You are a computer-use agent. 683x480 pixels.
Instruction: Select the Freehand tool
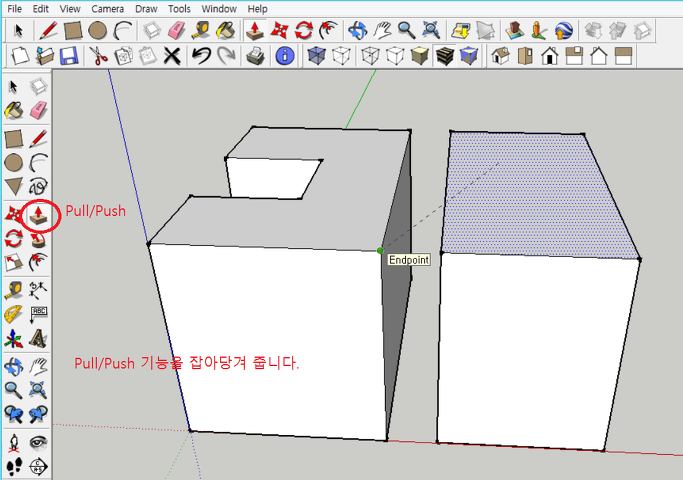[x=38, y=186]
